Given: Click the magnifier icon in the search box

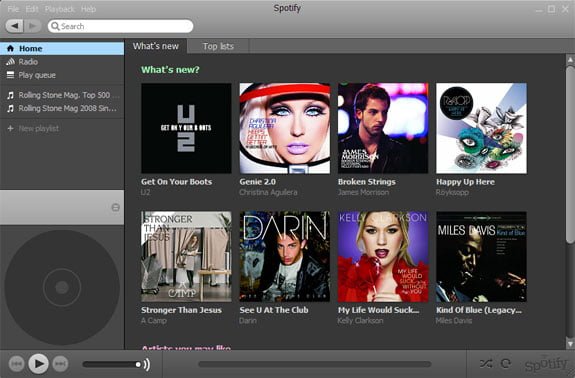Looking at the screenshot, I should click(55, 26).
